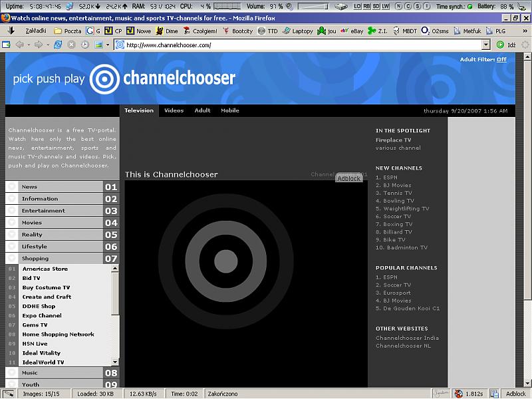Click the Stop loading icon
532x399 pixels.
71,45
